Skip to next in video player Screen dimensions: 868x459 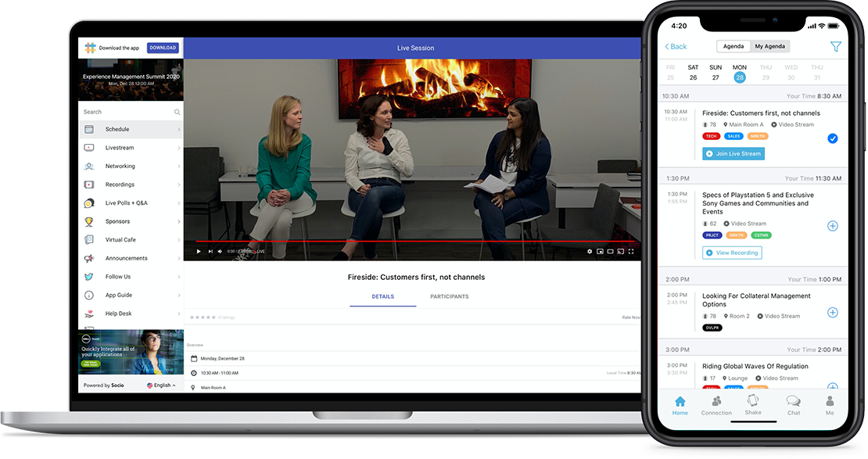(210, 251)
